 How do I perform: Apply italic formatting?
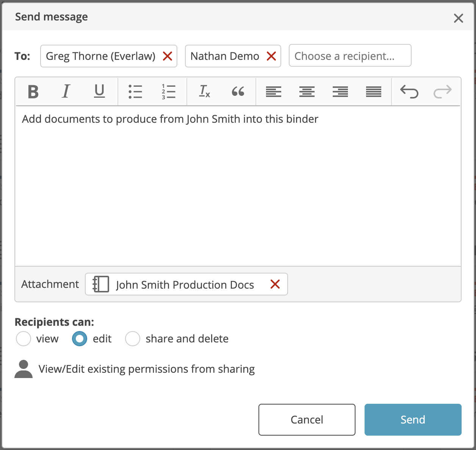pyautogui.click(x=66, y=91)
